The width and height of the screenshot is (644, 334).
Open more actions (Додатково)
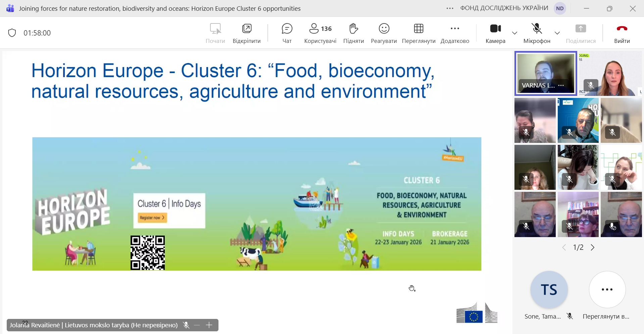coord(455,33)
